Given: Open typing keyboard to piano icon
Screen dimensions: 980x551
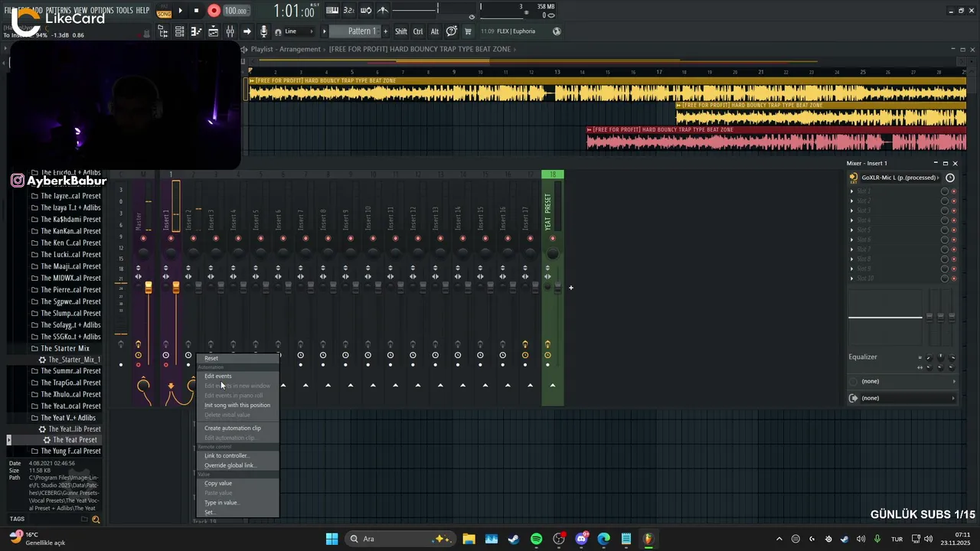Looking at the screenshot, I should coord(332,11).
